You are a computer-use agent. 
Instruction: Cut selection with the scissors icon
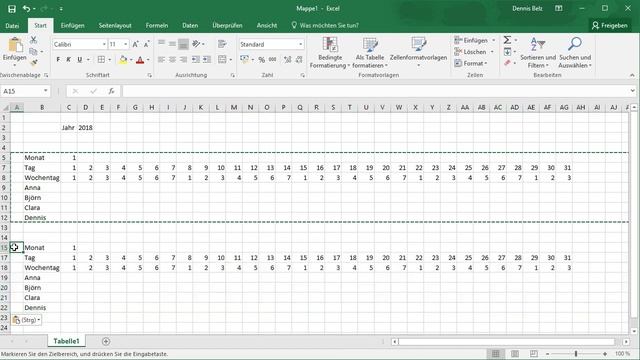(x=33, y=40)
